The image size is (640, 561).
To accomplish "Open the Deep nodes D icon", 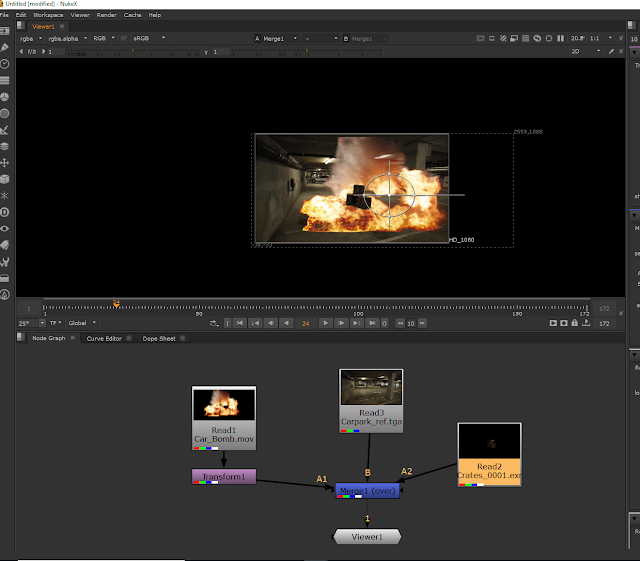I will (5, 212).
